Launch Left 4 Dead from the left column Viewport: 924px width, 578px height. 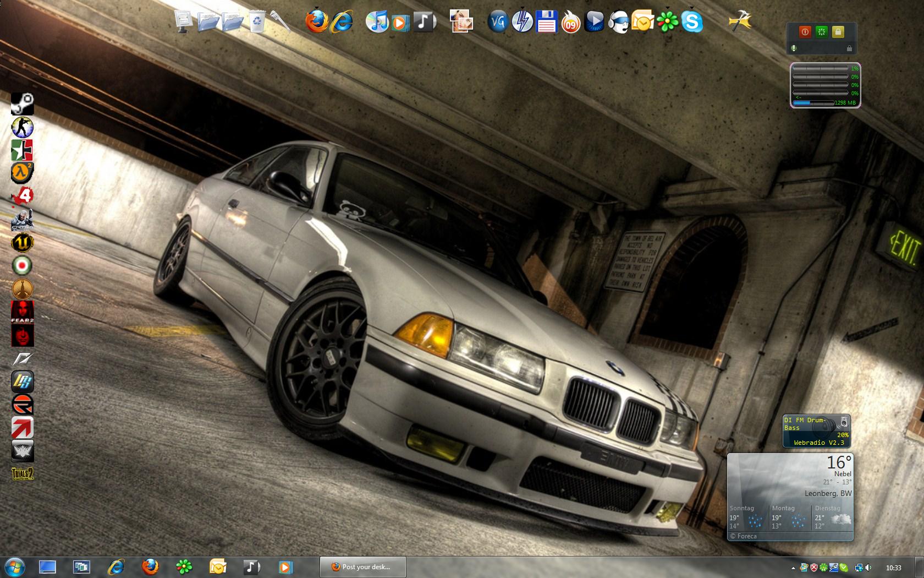pos(23,197)
